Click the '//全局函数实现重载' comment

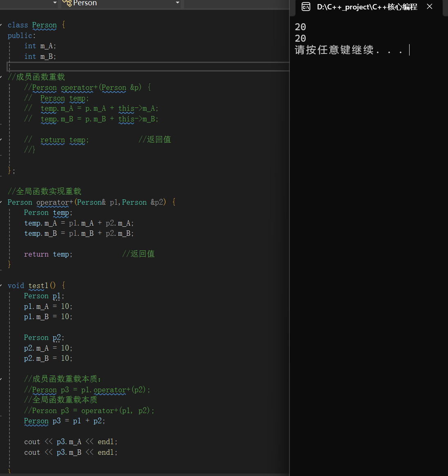click(x=44, y=192)
